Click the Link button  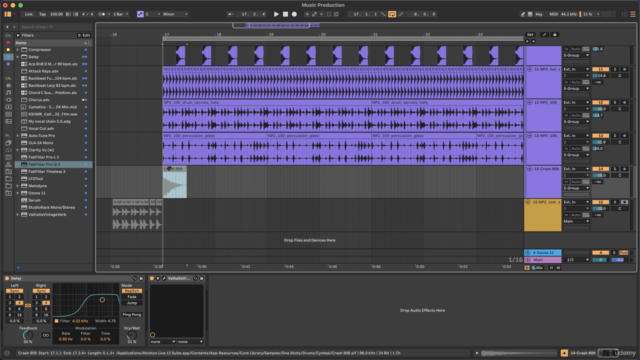[x=29, y=14]
